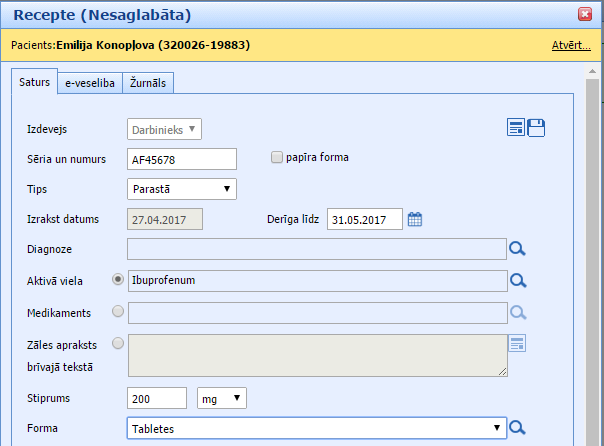Select the Aktīvā viela radio button
The image size is (604, 446).
tap(119, 280)
